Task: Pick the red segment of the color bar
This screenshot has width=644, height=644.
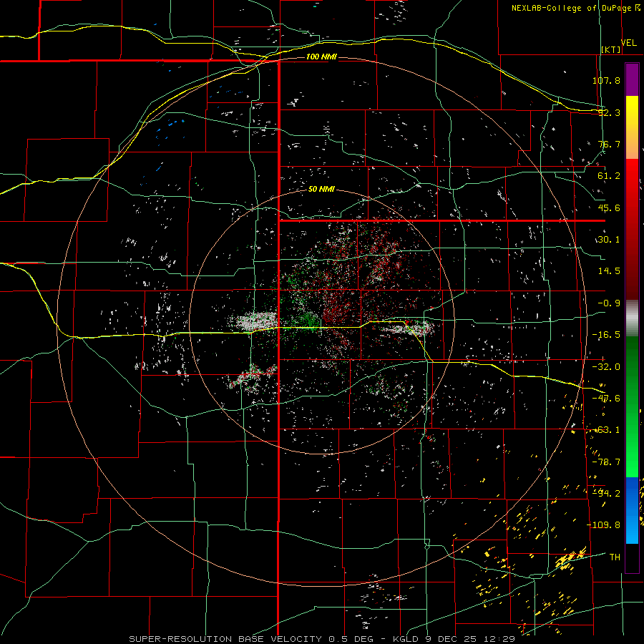Action: pyautogui.click(x=632, y=229)
